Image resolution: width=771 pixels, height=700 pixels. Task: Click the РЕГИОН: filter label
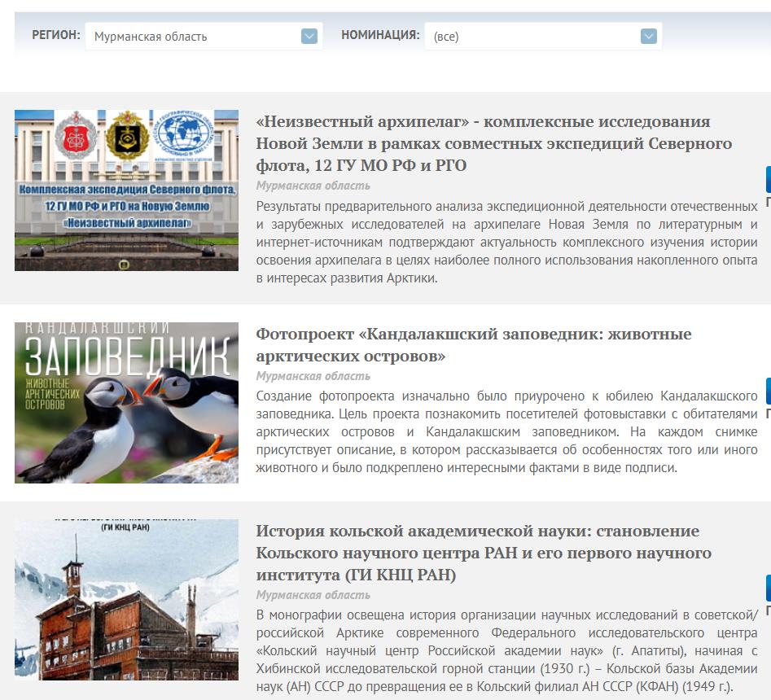pos(55,35)
